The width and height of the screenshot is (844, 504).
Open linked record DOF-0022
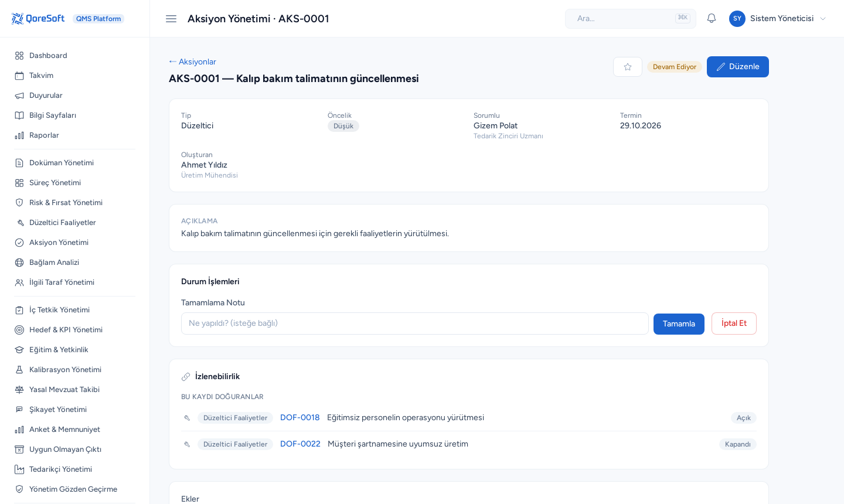click(300, 444)
